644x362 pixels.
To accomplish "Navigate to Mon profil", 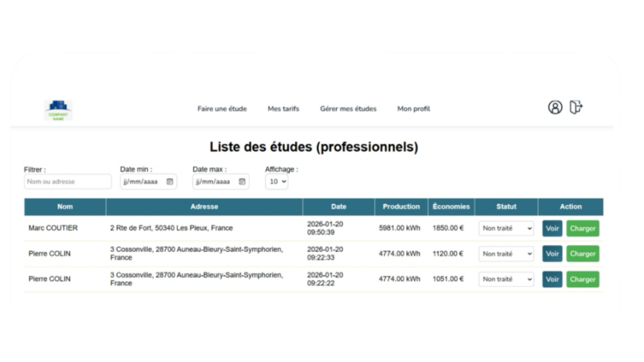I will click(x=414, y=109).
